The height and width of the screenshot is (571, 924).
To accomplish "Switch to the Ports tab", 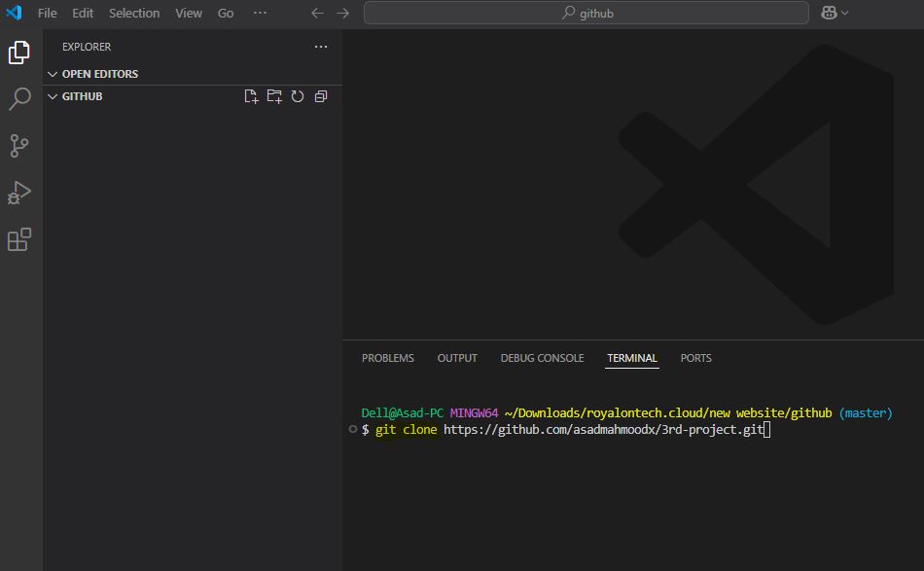I will coord(696,358).
